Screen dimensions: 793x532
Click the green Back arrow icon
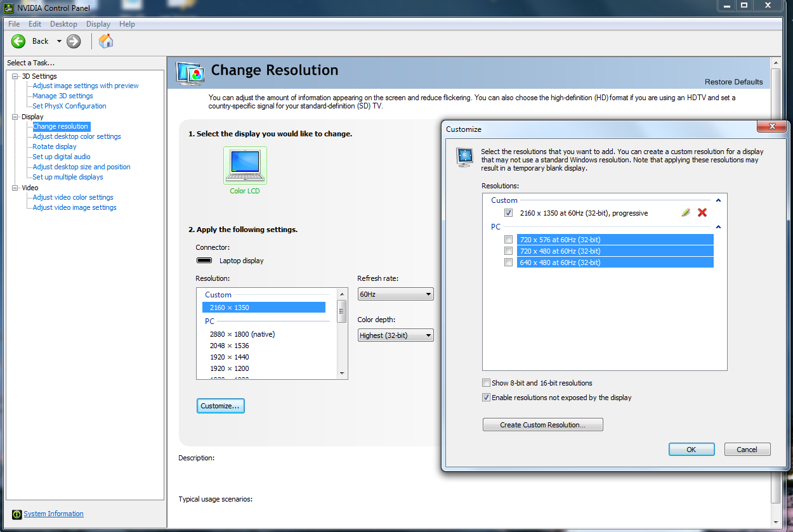18,41
